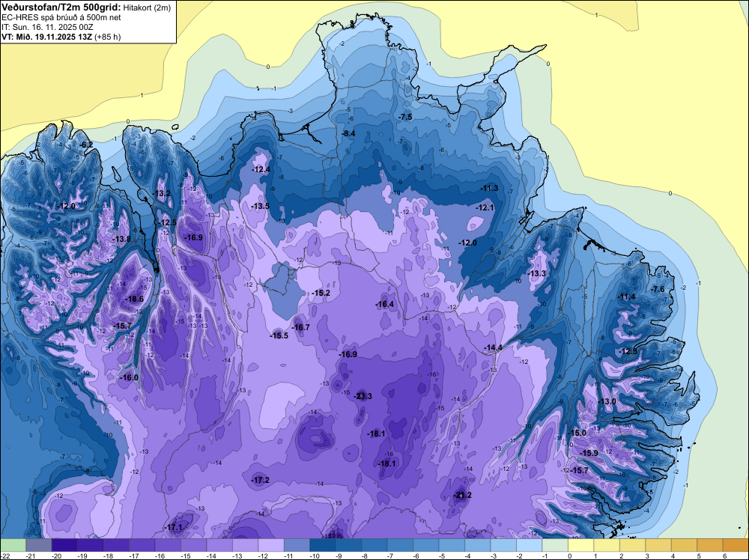The height and width of the screenshot is (560, 749).
Task: Click the -17.1 temperature value
Action: click(x=174, y=528)
